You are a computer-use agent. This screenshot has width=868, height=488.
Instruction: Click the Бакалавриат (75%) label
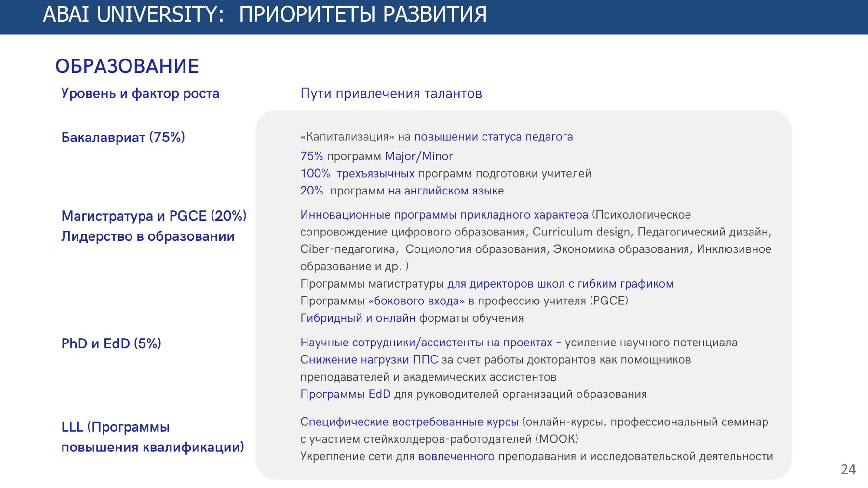click(123, 138)
